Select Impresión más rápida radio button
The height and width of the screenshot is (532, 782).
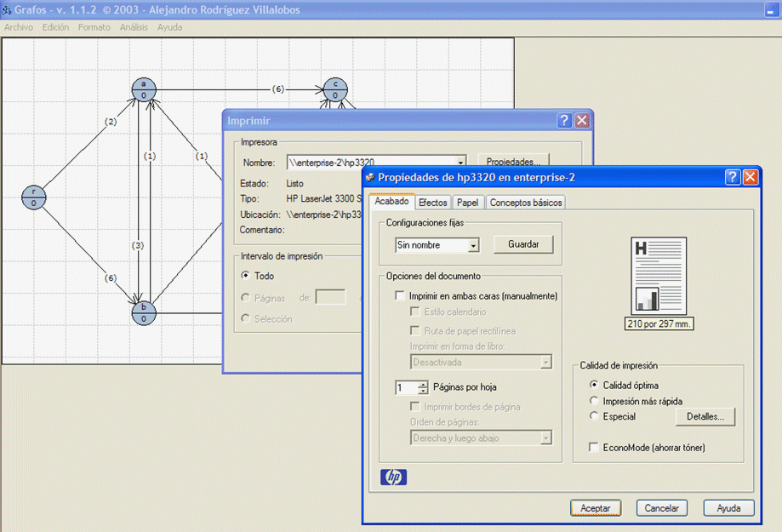click(594, 401)
